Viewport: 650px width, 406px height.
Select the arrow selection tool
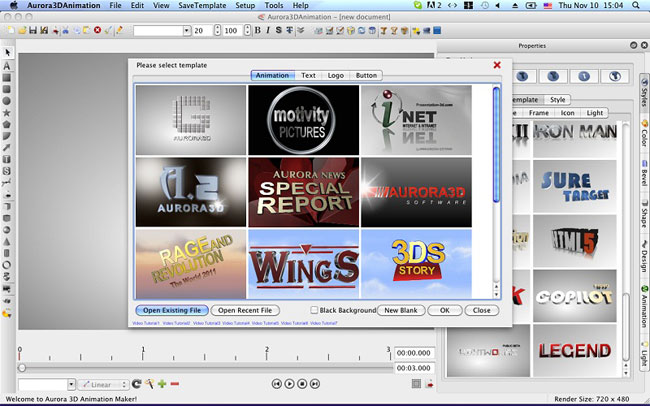click(7, 52)
